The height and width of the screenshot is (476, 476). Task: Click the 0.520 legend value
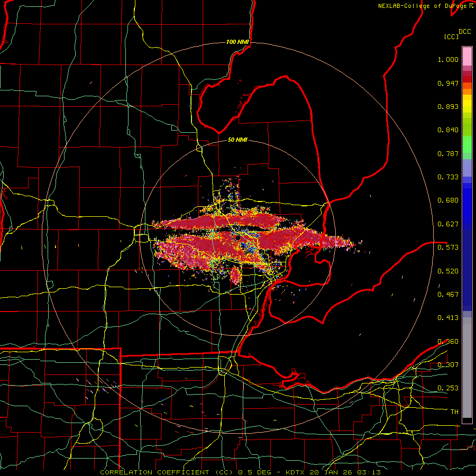click(x=448, y=271)
